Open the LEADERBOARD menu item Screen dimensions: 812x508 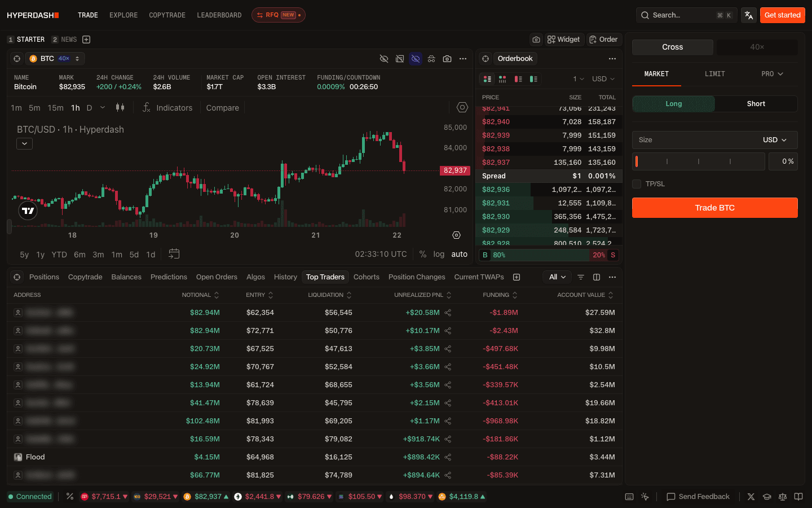coord(219,15)
